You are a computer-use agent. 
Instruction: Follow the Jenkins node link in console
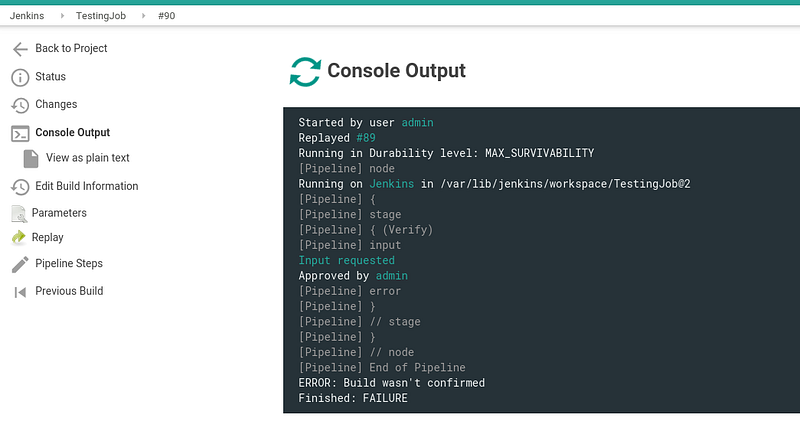click(391, 184)
